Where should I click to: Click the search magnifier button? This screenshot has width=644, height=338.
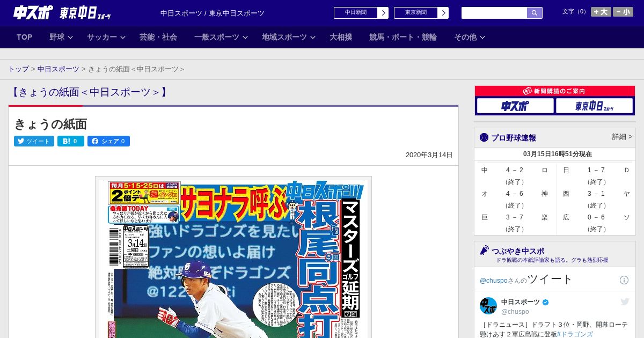click(535, 13)
